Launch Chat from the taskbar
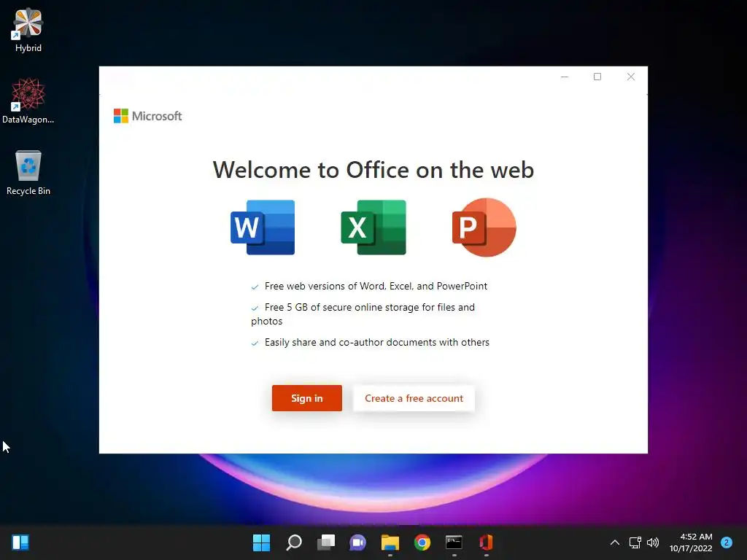The width and height of the screenshot is (747, 560). (x=357, y=542)
